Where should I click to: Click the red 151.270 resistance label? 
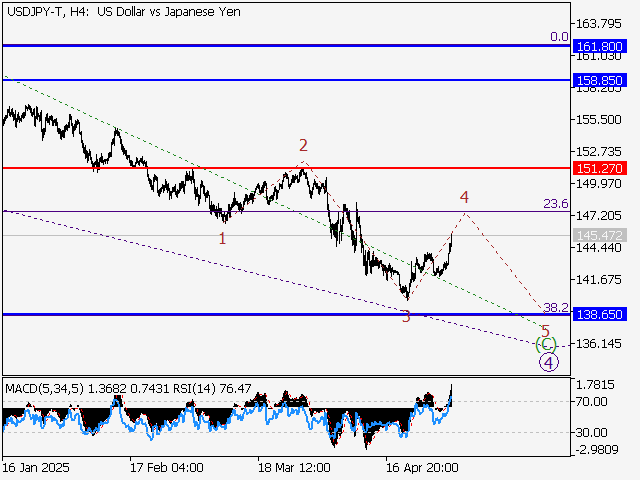pos(600,168)
